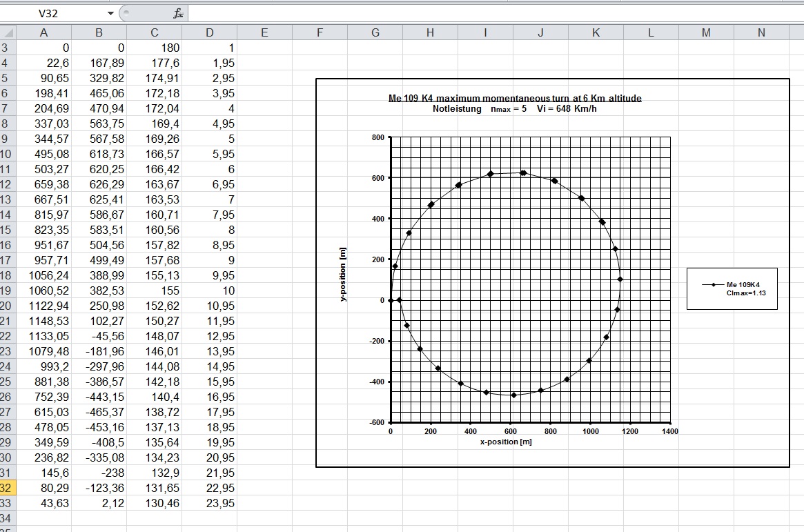Image resolution: width=804 pixels, height=532 pixels.
Task: Click cell containing 22,6
Action: 43,63
